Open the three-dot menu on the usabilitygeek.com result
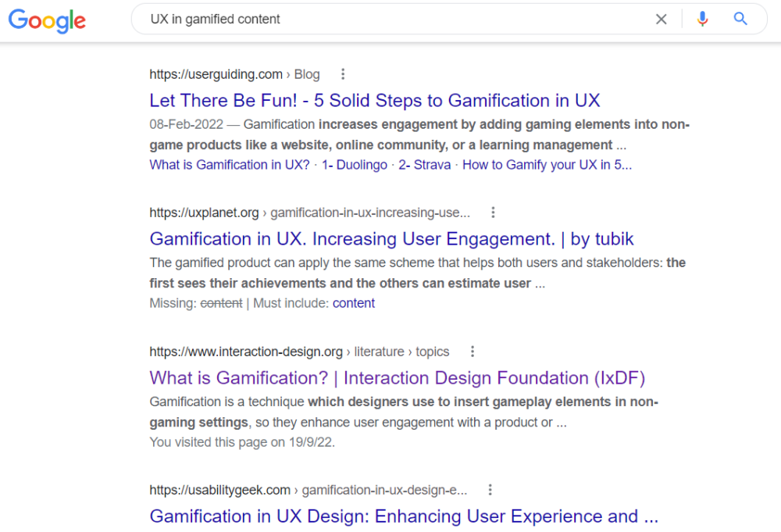The image size is (781, 532). pyautogui.click(x=490, y=489)
